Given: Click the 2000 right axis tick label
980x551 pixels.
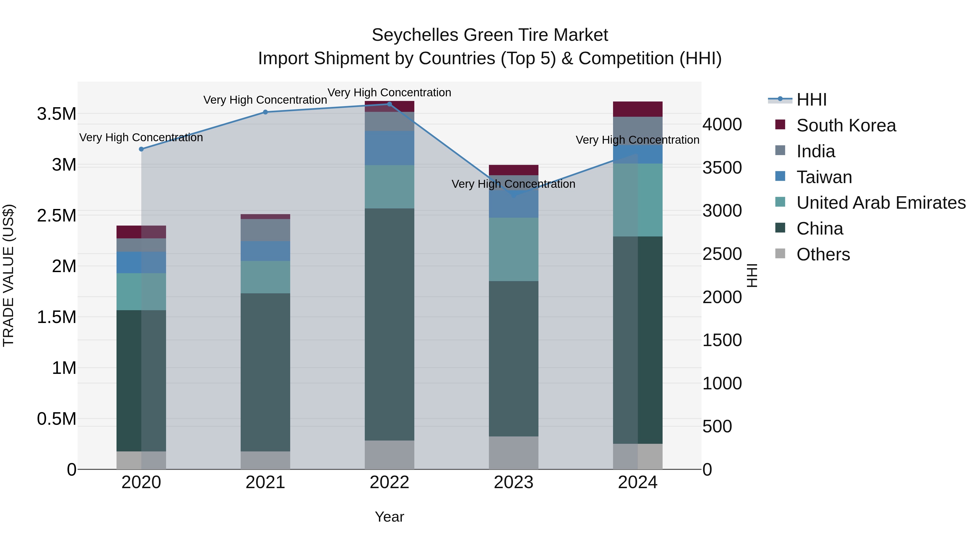Looking at the screenshot, I should coord(722,297).
